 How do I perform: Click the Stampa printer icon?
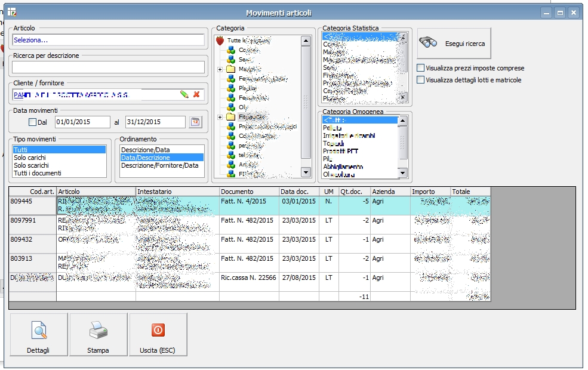pos(98,329)
